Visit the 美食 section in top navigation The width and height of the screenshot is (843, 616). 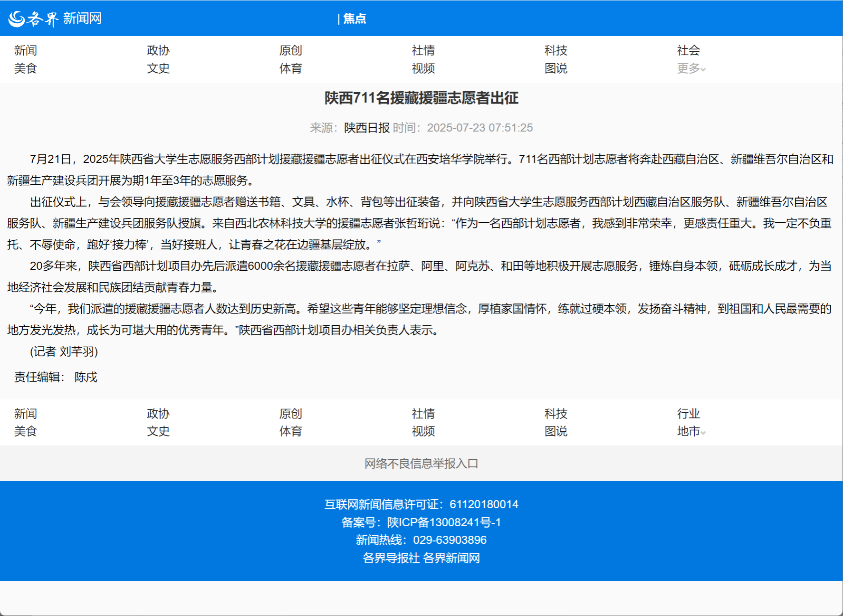tap(26, 68)
